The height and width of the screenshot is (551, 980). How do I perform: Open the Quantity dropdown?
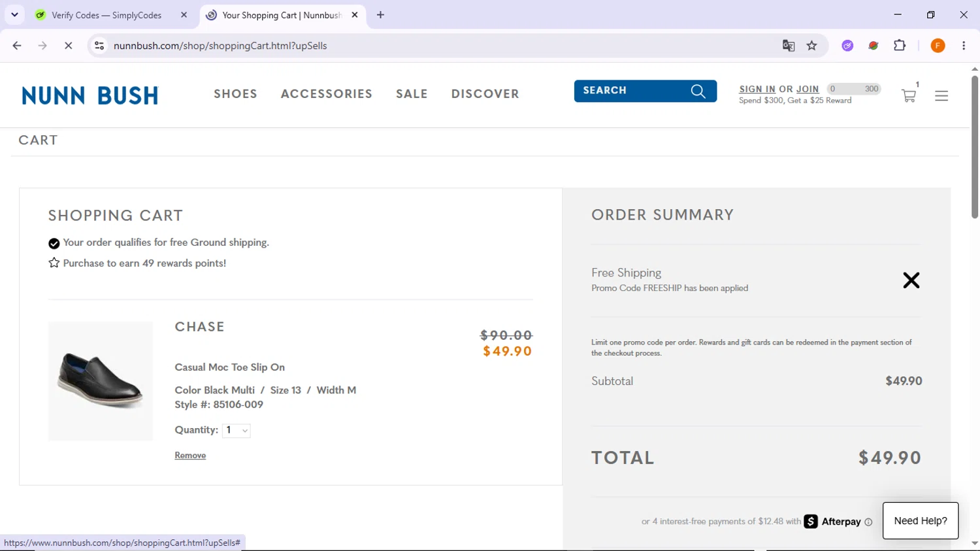237,430
